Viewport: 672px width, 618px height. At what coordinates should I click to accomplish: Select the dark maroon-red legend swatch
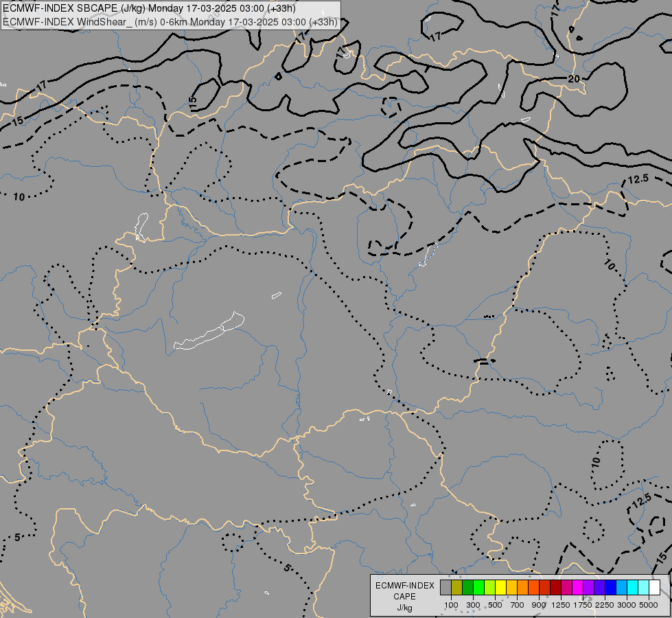[555, 588]
